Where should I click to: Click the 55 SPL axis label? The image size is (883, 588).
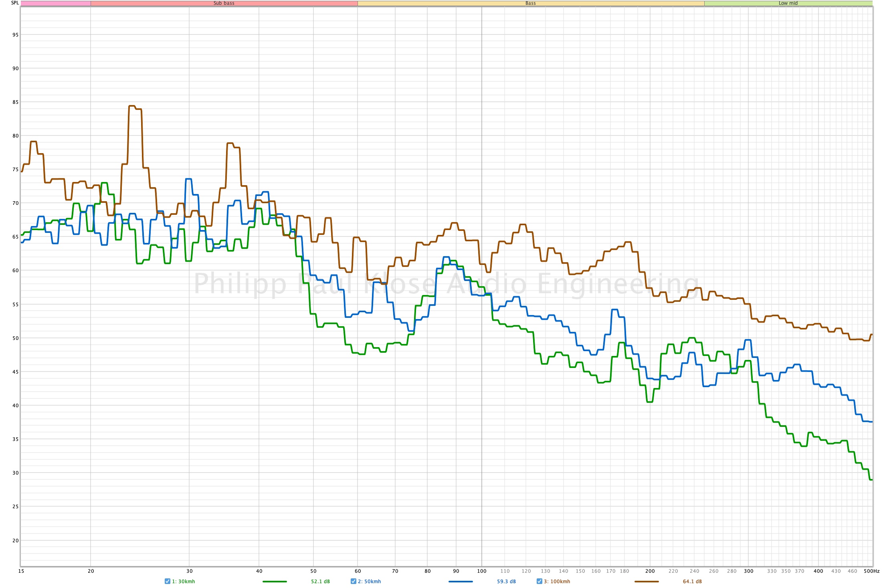coord(15,304)
